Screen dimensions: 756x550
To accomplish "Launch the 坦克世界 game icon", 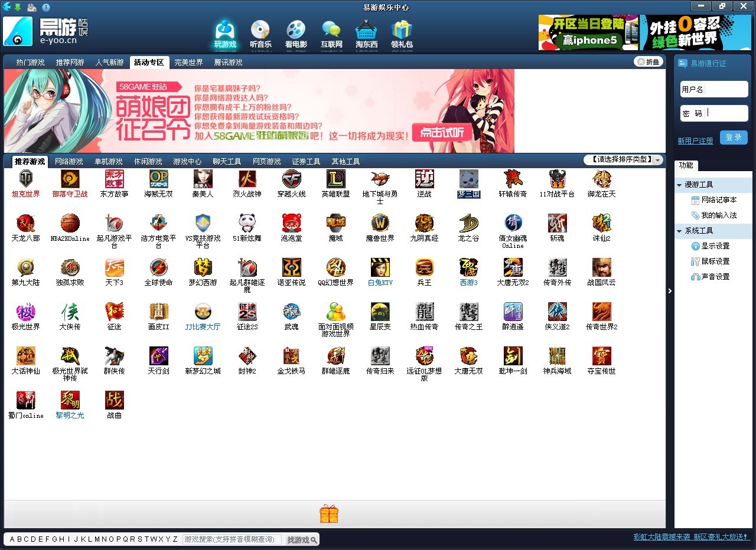I will coord(26,179).
